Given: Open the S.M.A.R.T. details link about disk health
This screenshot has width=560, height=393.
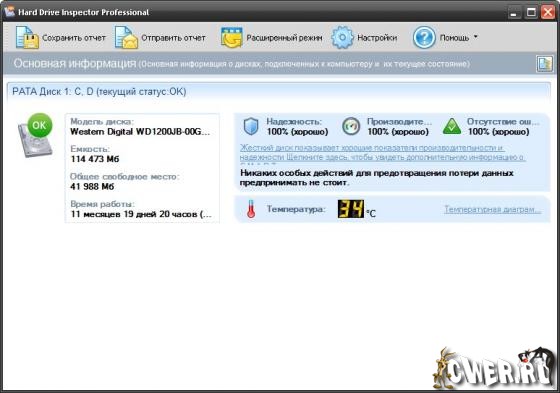Looking at the screenshot, I should (382, 153).
